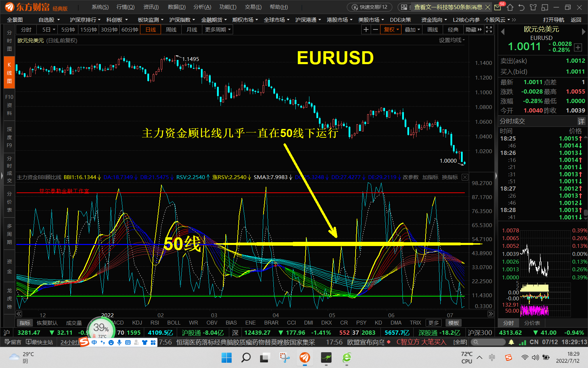Click the chart's horizontal scrollbar right arrow

[490, 314]
